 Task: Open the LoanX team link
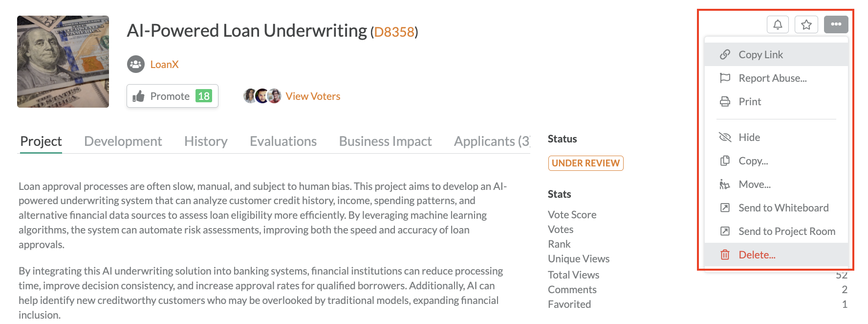(164, 65)
